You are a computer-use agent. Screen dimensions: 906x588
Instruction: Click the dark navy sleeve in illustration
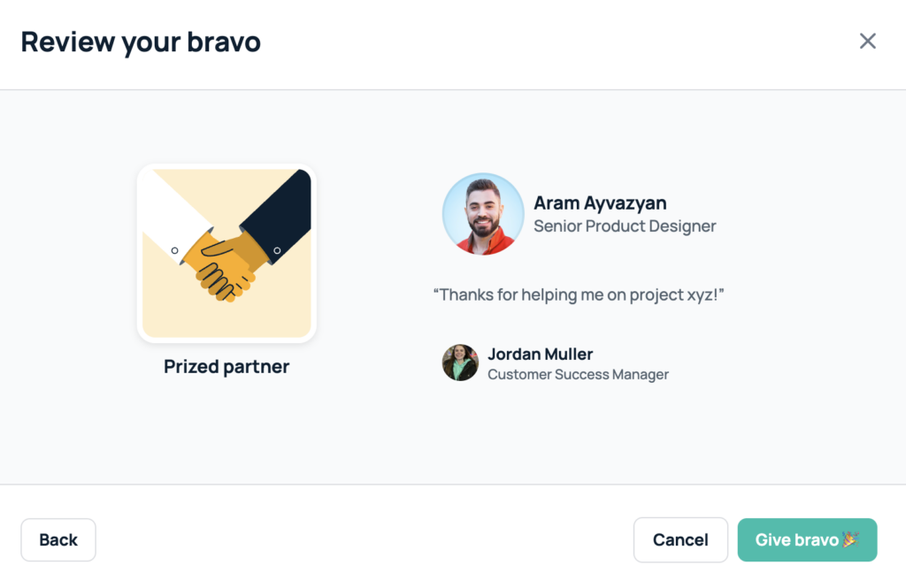coord(279,218)
